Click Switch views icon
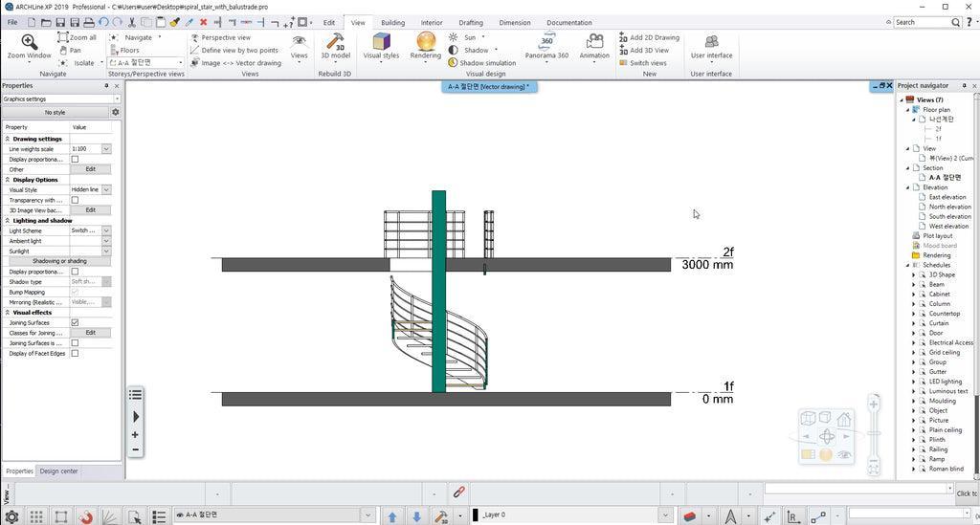The image size is (980, 525). pyautogui.click(x=623, y=63)
